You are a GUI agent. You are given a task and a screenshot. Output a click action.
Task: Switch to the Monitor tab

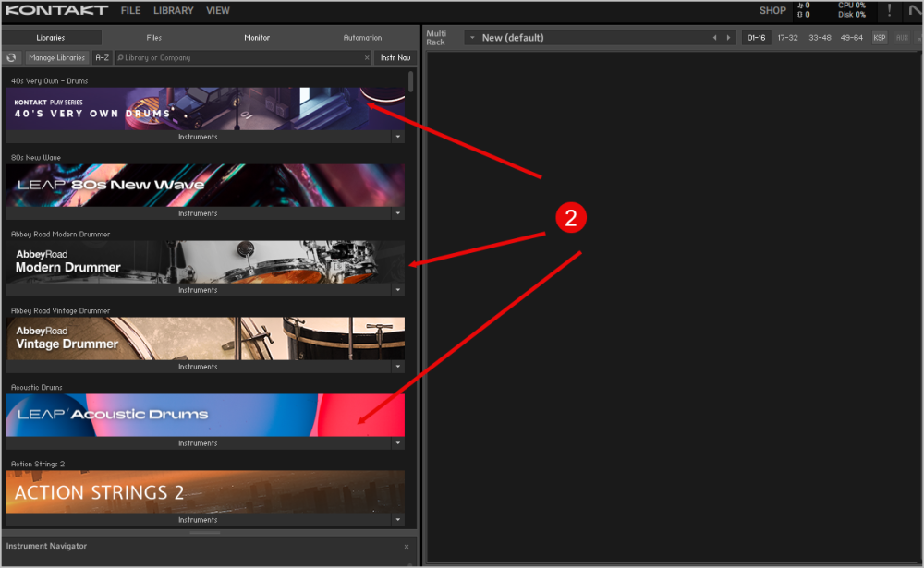click(x=257, y=38)
